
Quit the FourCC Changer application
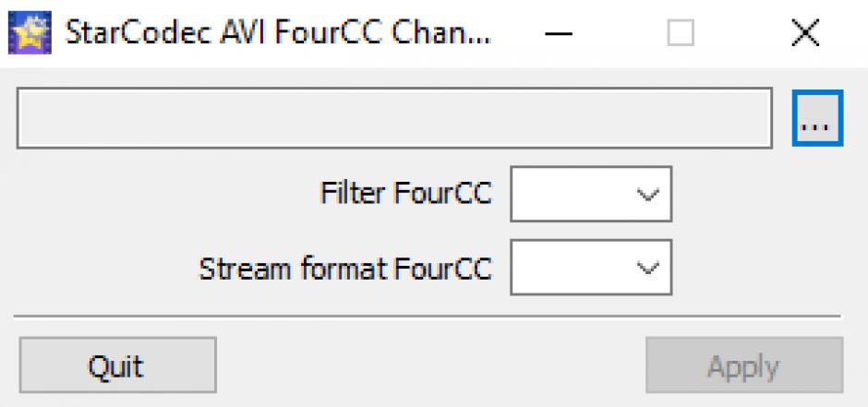117,365
